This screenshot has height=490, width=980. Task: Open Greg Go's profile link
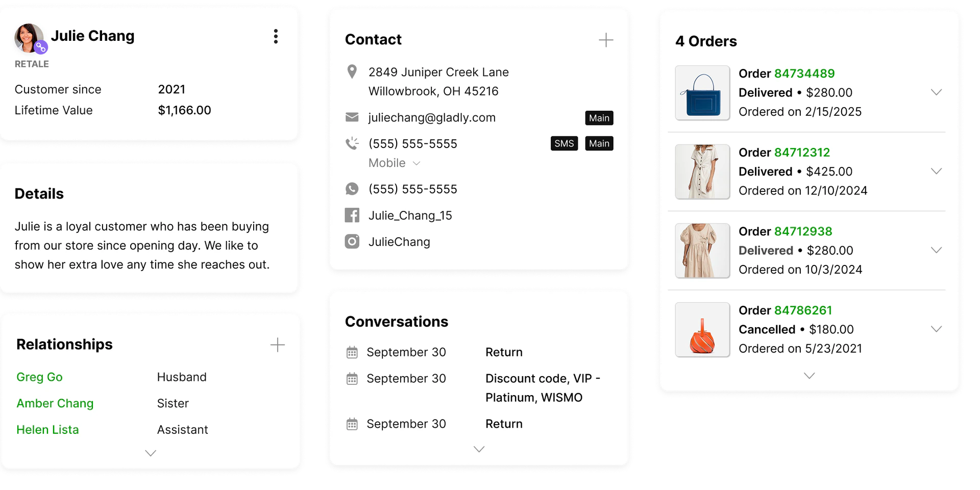point(39,377)
